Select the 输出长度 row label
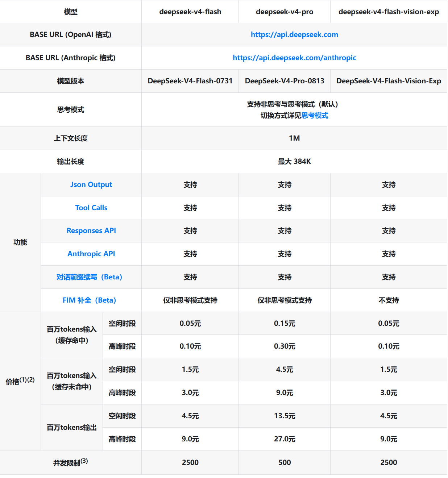The image size is (448, 478). tap(71, 162)
